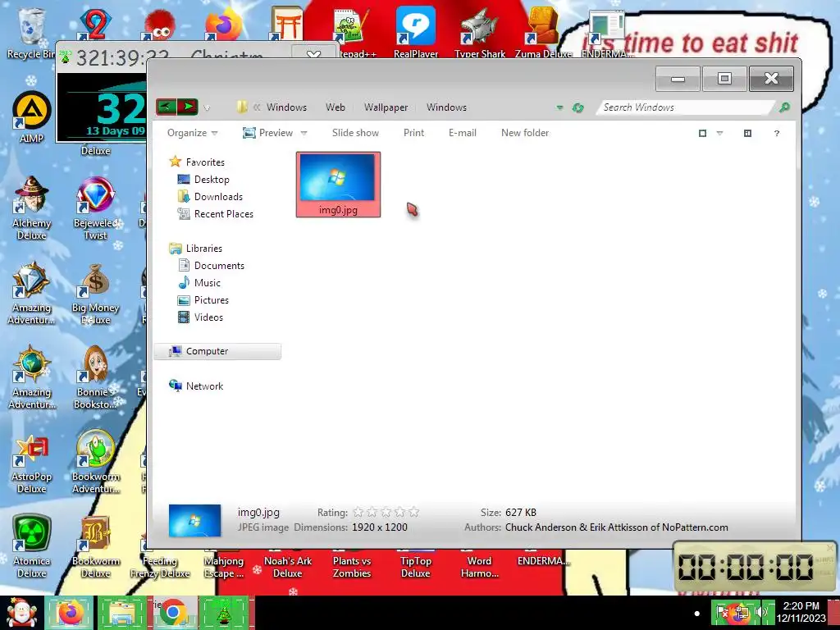Click the Preview toolbar button
Image resolution: width=840 pixels, height=630 pixels.
pos(268,133)
